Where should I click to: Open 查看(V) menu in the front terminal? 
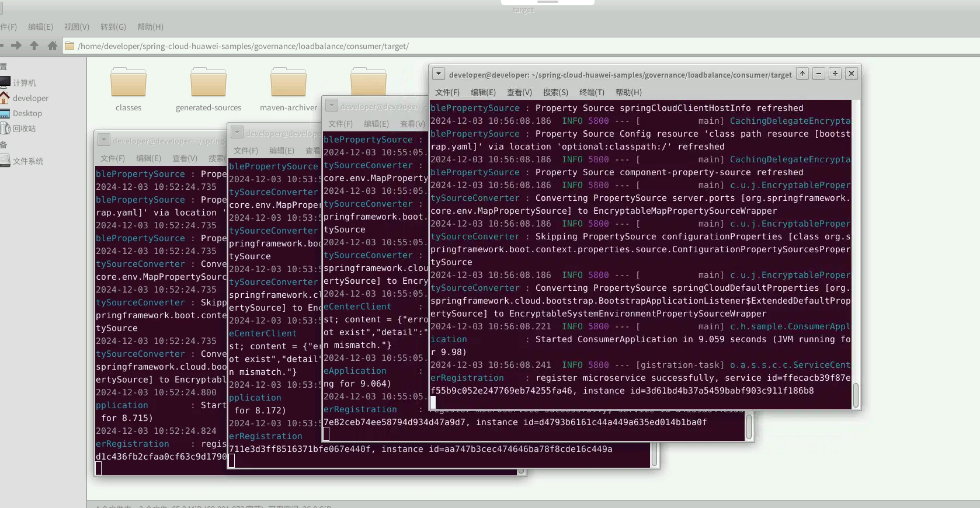click(x=519, y=92)
